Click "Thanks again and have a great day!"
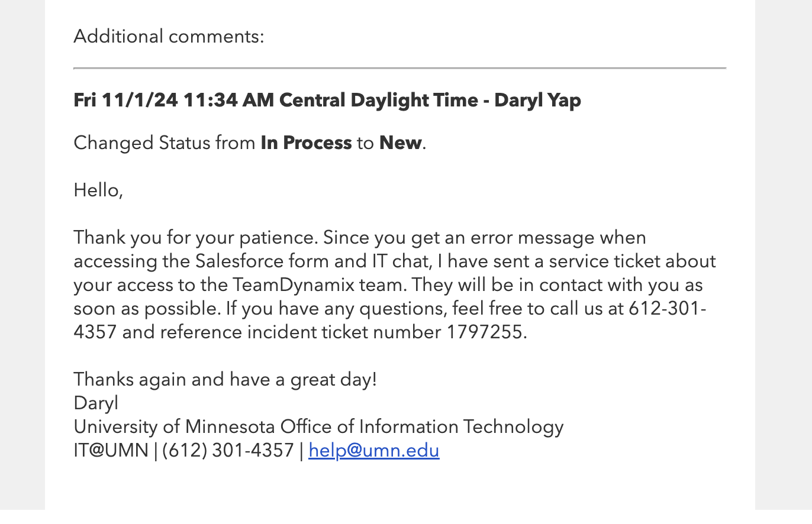This screenshot has width=812, height=524. [x=225, y=380]
